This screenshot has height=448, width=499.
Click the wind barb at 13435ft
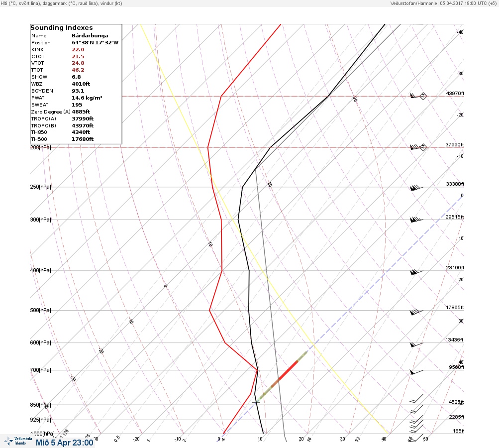416,344
